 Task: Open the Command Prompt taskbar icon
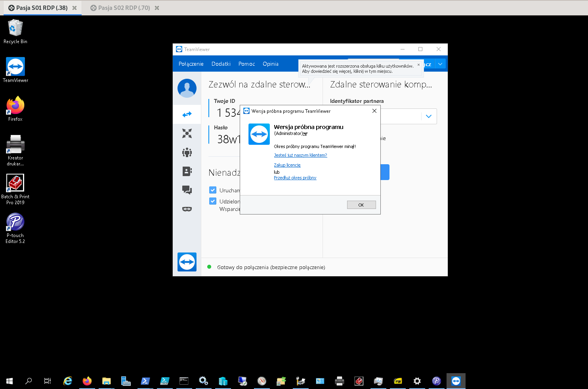coord(184,381)
